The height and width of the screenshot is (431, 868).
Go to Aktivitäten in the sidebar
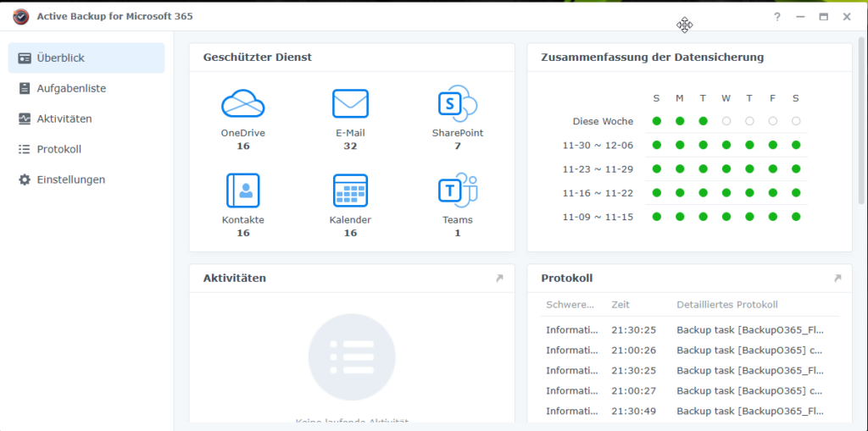tap(64, 119)
